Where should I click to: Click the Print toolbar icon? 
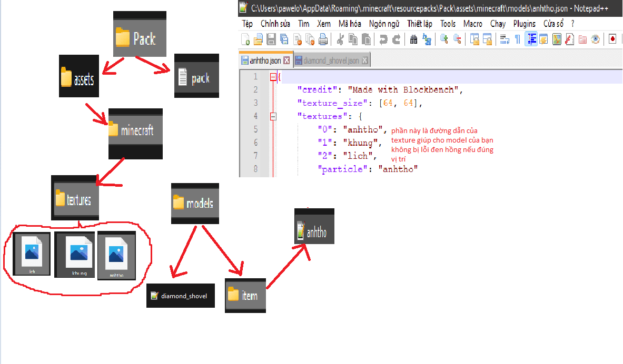(323, 39)
